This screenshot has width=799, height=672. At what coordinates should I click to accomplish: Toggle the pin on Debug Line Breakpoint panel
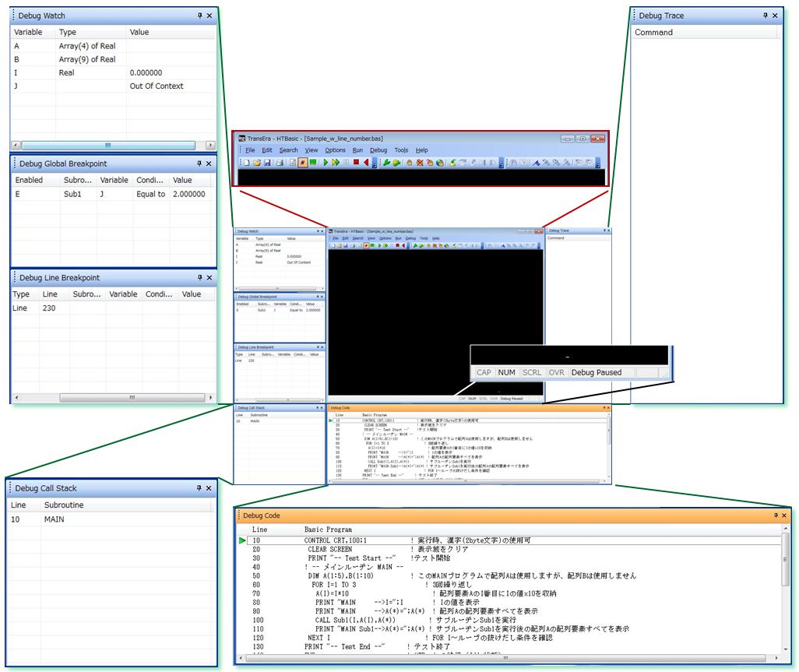pyautogui.click(x=199, y=278)
